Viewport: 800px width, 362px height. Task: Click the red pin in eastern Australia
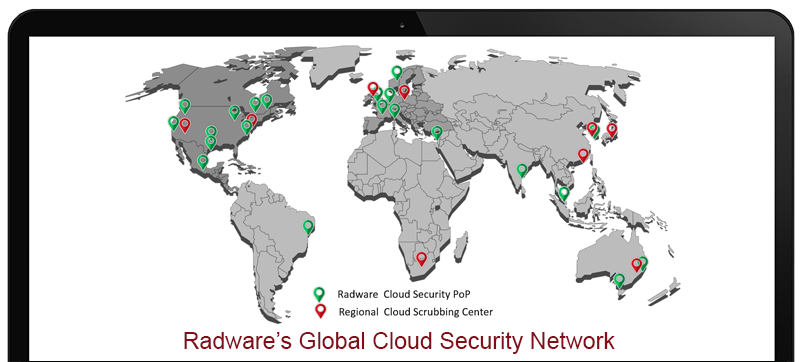tap(636, 265)
